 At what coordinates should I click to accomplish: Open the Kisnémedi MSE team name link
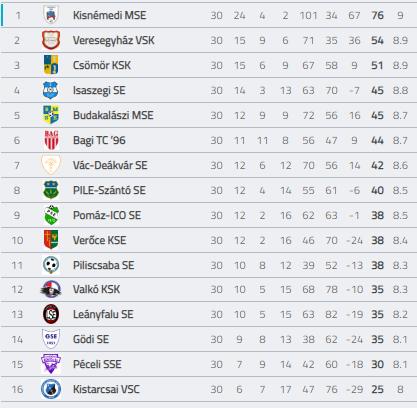(109, 15)
